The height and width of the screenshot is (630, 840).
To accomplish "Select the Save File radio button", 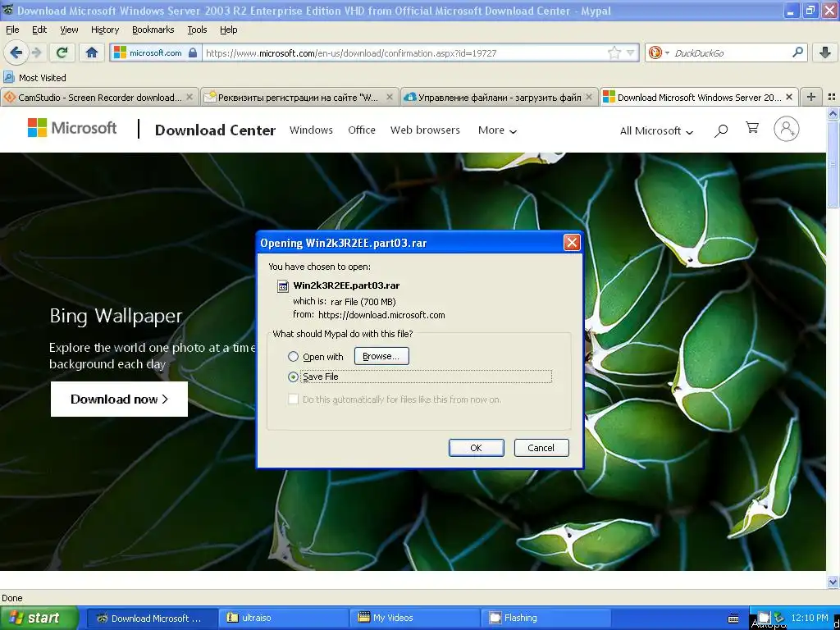I will coord(293,377).
